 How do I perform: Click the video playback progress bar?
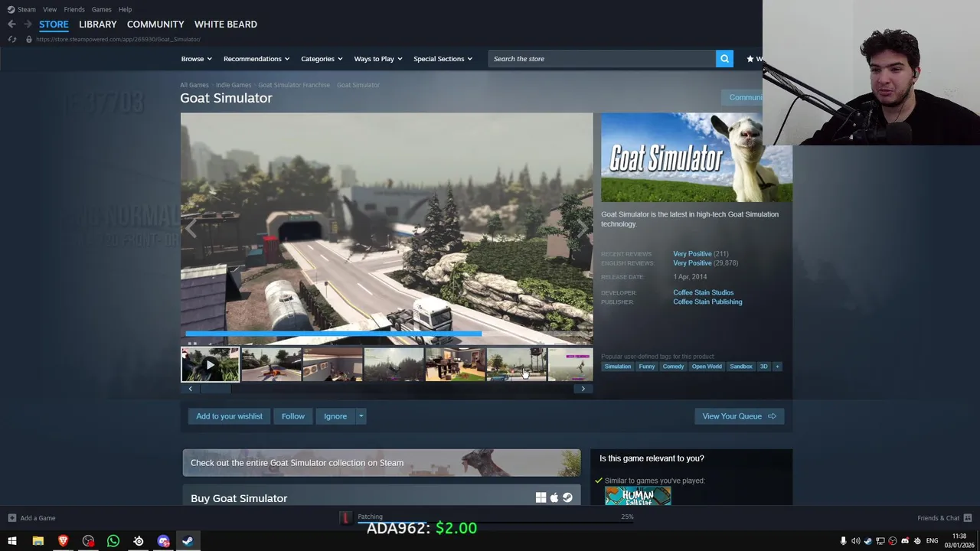pos(387,334)
